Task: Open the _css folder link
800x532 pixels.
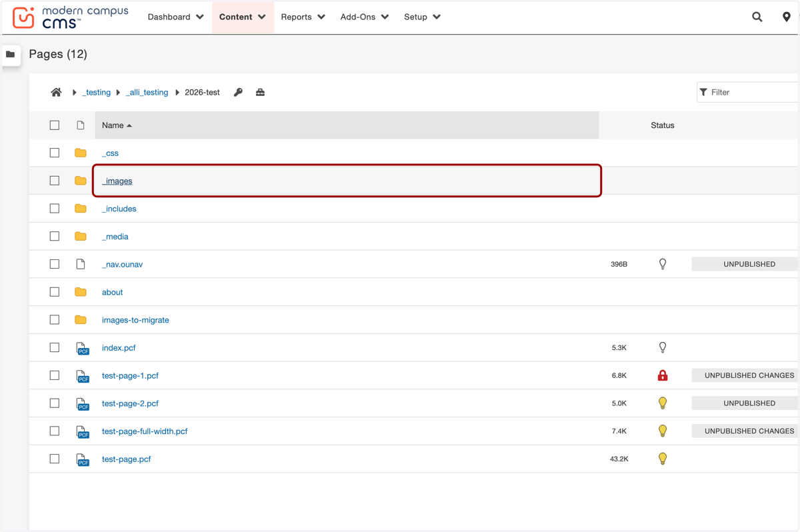Action: pos(110,153)
